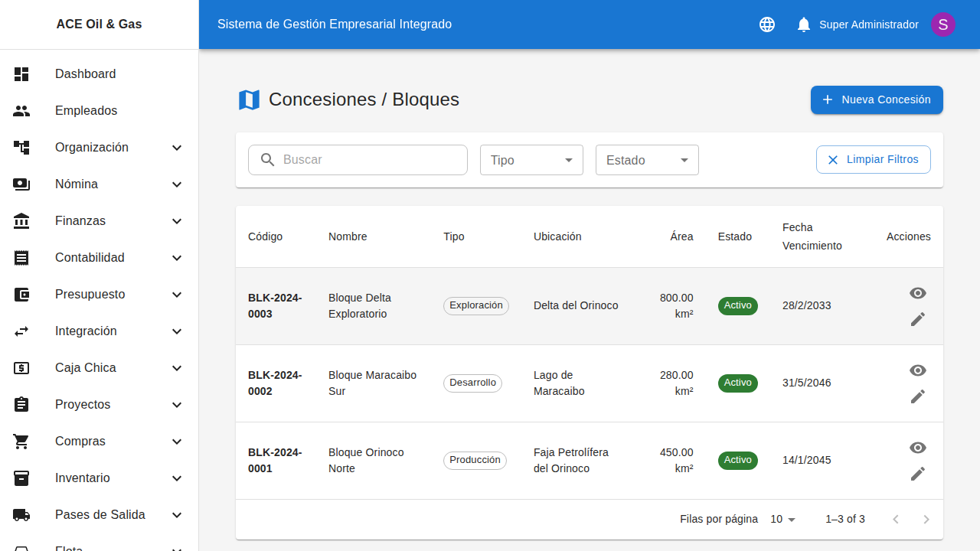Open the Estado filter dropdown
The width and height of the screenshot is (980, 551).
coord(647,160)
